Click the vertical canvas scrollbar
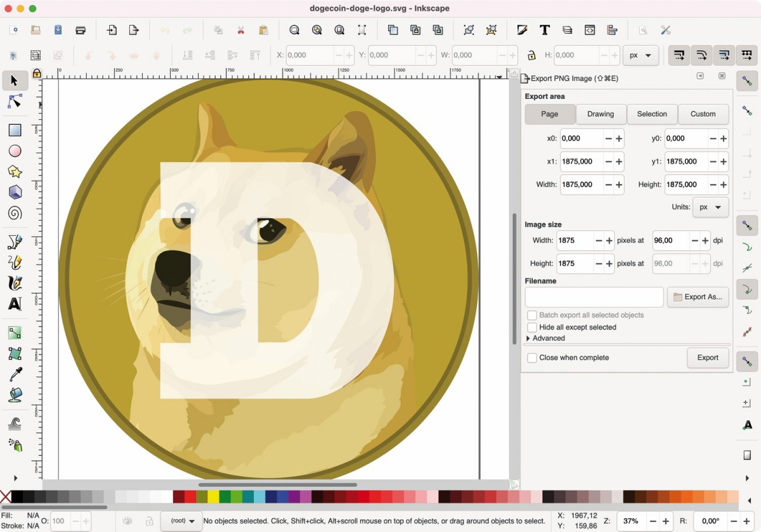The image size is (761, 532). tap(515, 279)
